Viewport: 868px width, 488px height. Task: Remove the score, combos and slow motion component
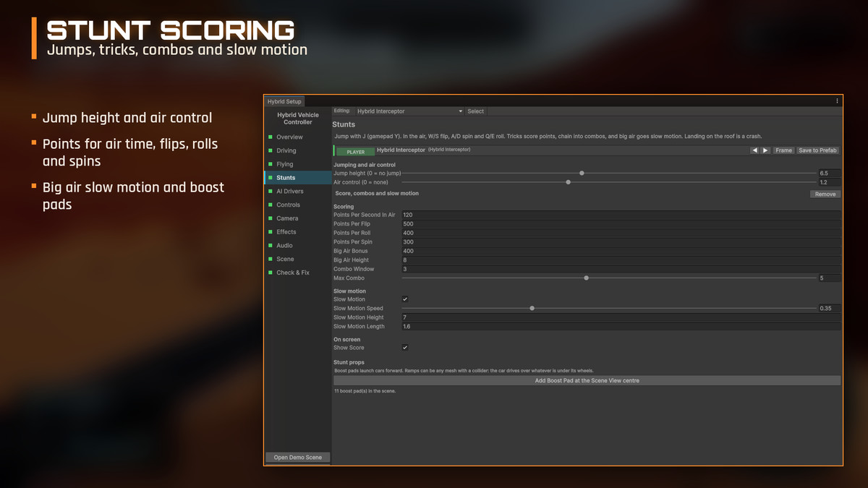pyautogui.click(x=825, y=194)
